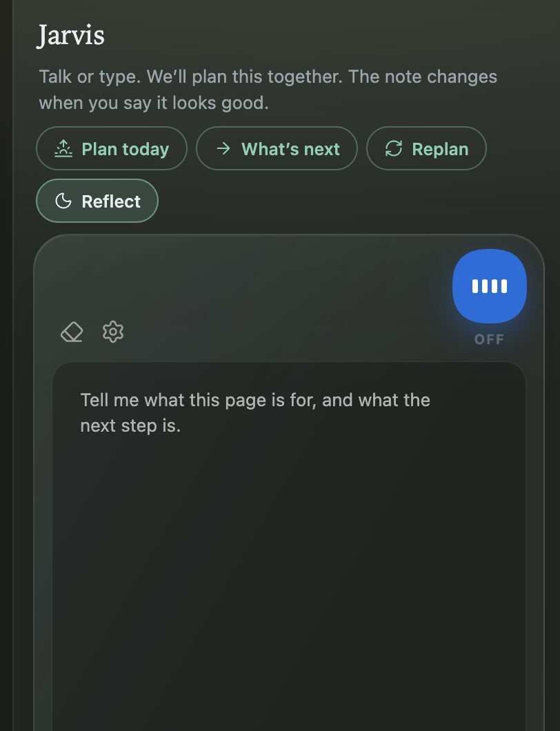Open Jarvis settings via the gear icon
Image resolution: width=560 pixels, height=731 pixels.
point(113,332)
